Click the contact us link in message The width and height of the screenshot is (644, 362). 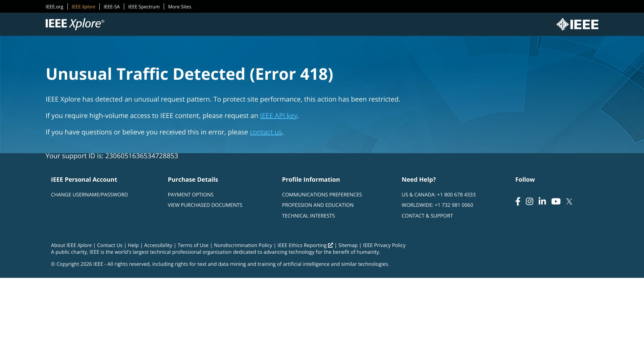point(266,132)
